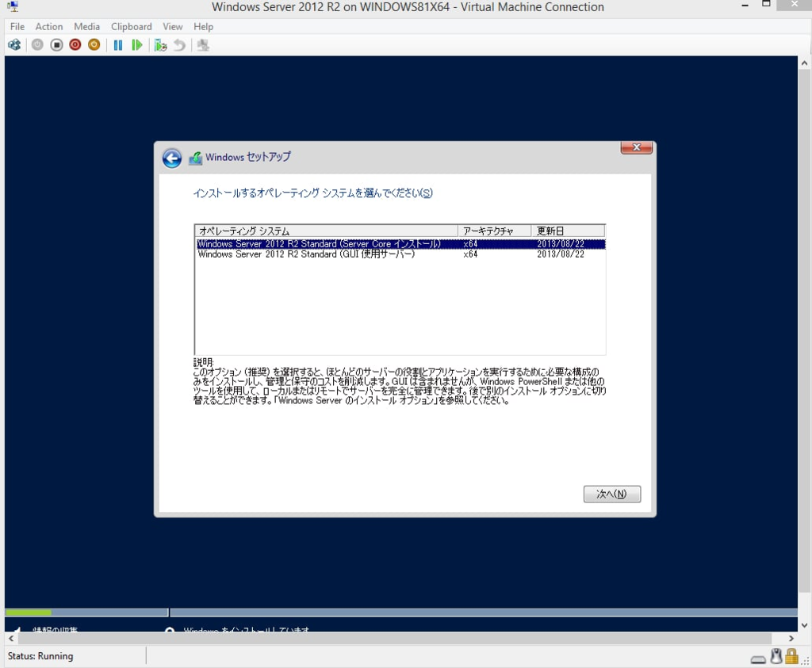This screenshot has width=812, height=668.
Task: Click the vertical scrollbar down arrow
Action: [804, 625]
